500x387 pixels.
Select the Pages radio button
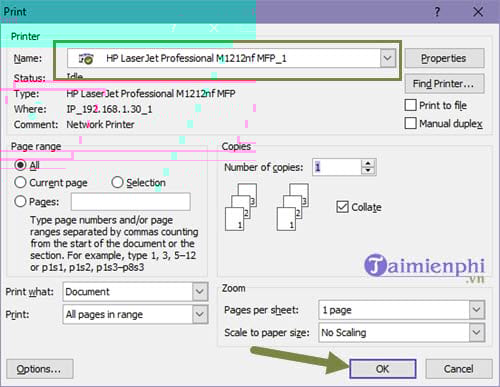coord(20,201)
